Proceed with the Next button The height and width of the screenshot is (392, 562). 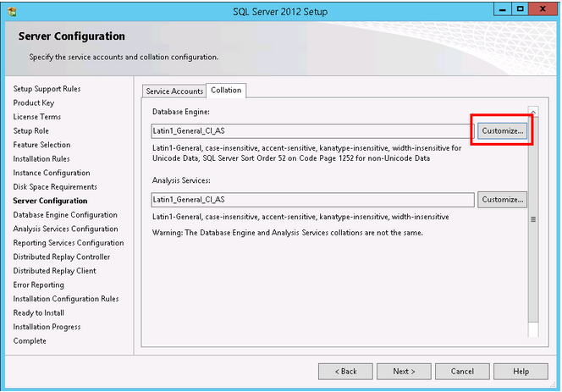404,371
